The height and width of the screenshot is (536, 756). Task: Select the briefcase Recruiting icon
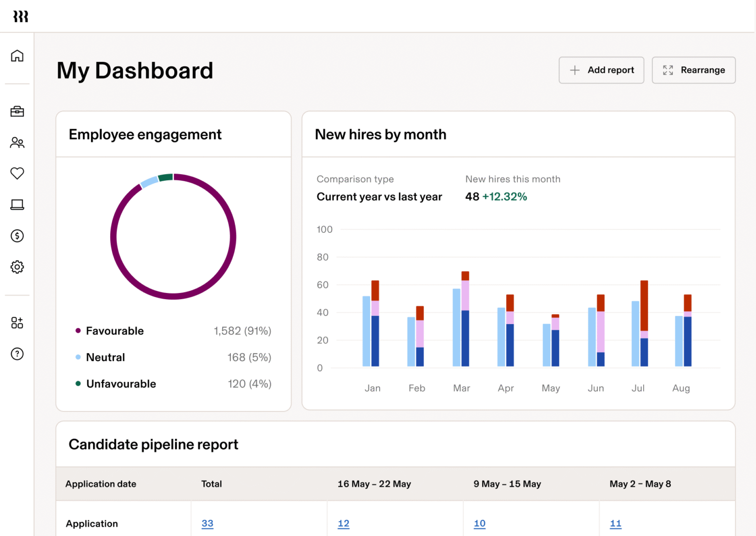[x=17, y=111]
